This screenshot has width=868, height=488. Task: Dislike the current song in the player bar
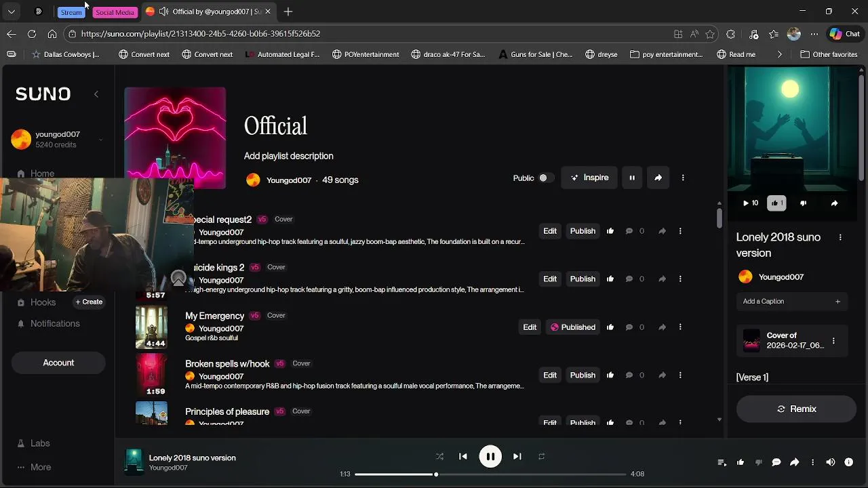[758, 462]
